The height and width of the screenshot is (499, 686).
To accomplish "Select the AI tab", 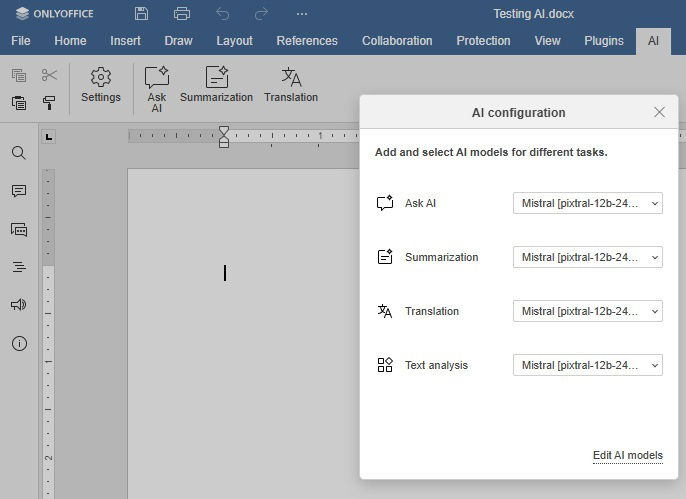I will (653, 41).
